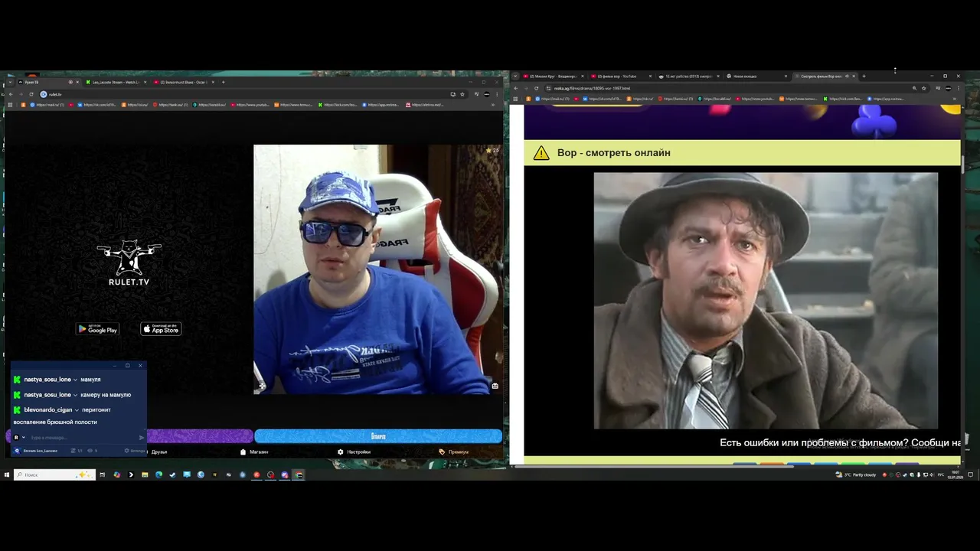Open the tab search dropdown in left browser

10,82
